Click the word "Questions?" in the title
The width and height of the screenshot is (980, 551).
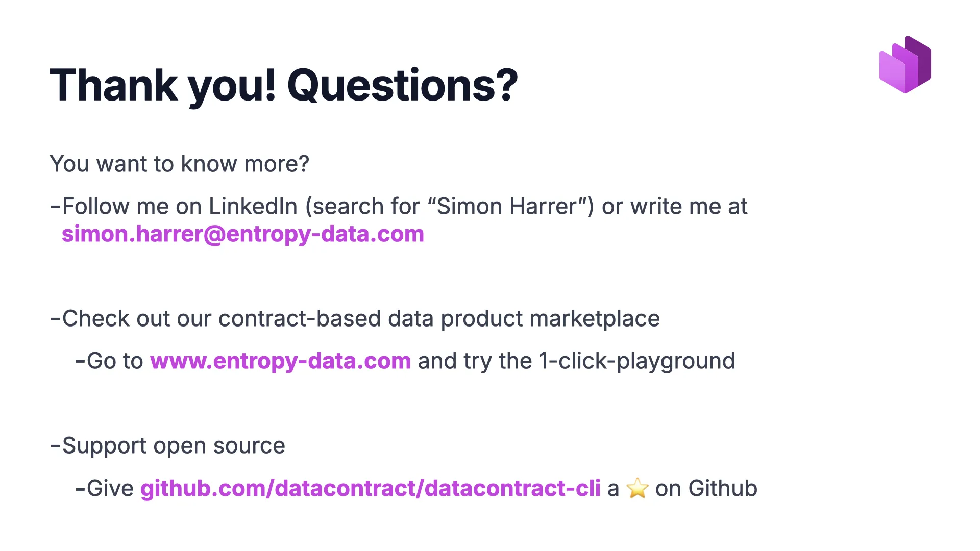click(x=402, y=85)
